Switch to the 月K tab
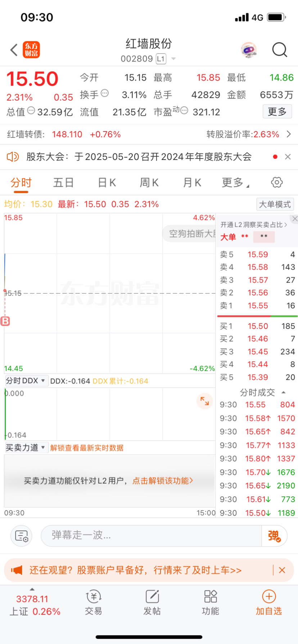Viewport: 298px width, 644px height. click(x=192, y=183)
